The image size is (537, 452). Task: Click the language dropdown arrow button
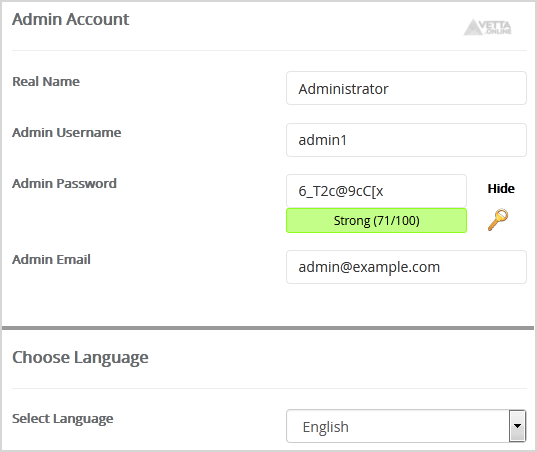point(517,426)
